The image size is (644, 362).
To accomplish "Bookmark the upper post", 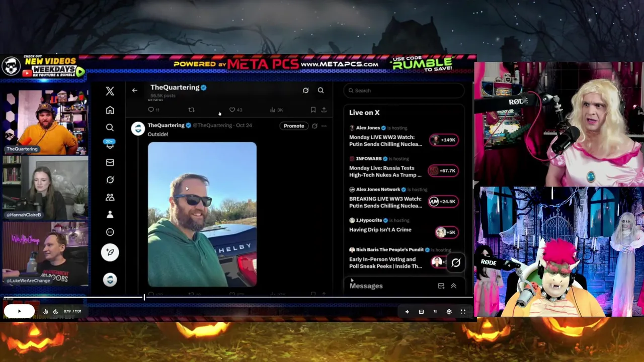I will pyautogui.click(x=313, y=110).
